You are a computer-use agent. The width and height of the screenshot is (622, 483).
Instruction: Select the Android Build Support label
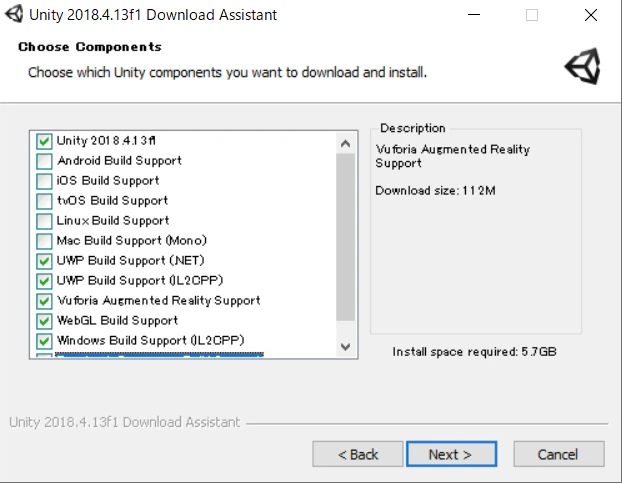pos(119,161)
